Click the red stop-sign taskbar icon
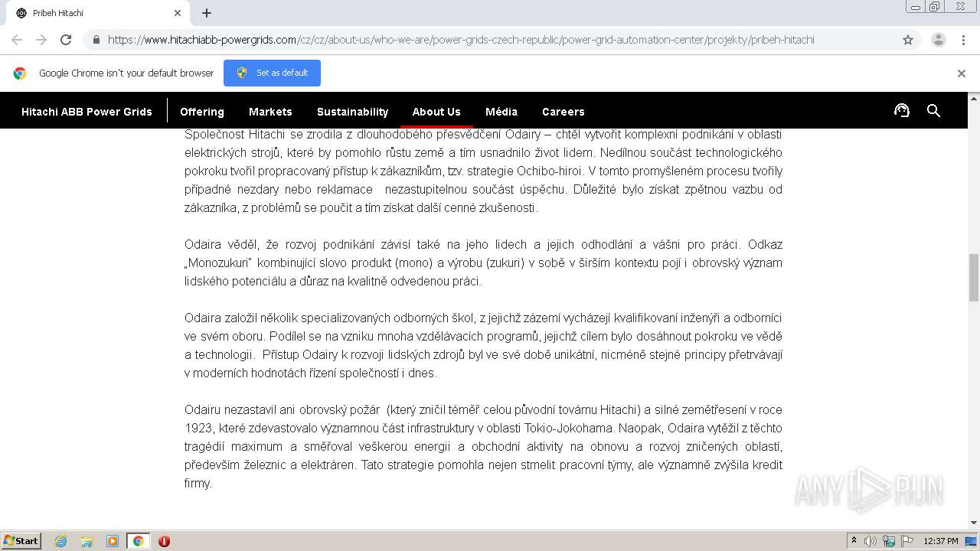Viewport: 980px width, 551px height. point(164,541)
